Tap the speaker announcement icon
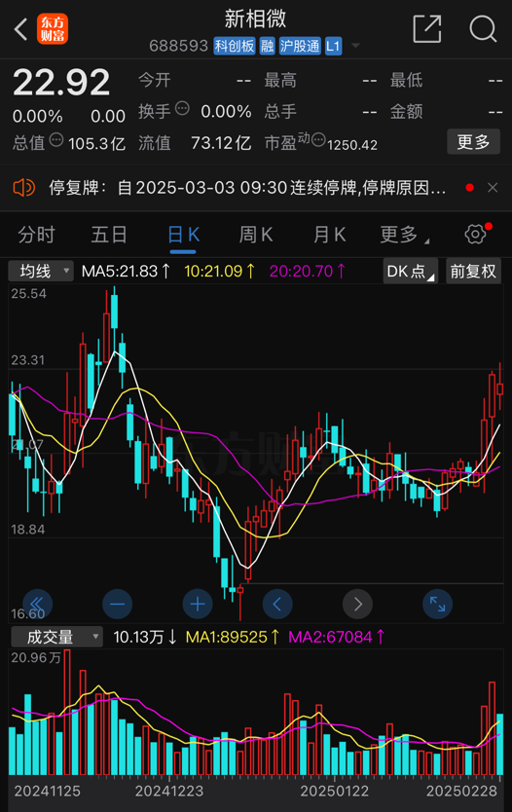512x812 pixels. [23, 188]
